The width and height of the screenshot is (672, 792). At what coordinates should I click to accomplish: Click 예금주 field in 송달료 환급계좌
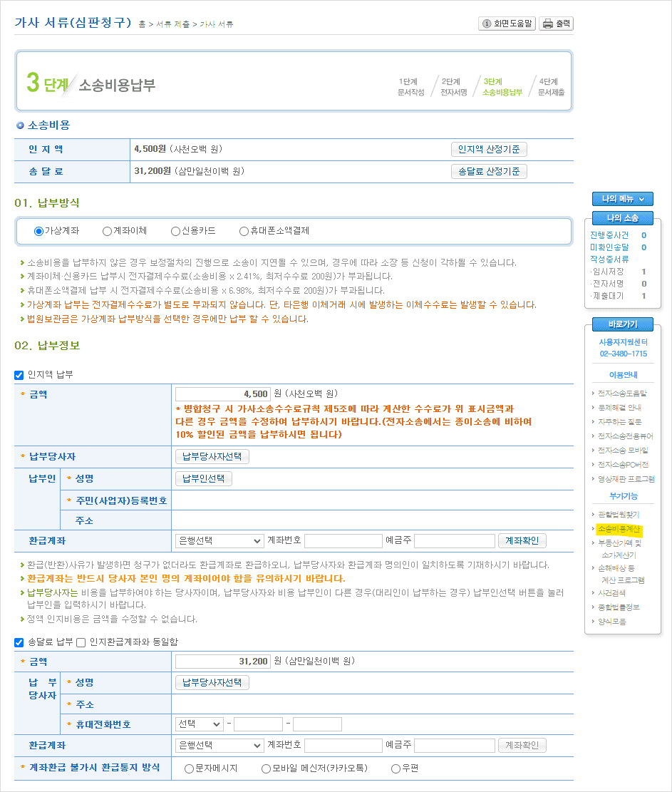pos(455,746)
